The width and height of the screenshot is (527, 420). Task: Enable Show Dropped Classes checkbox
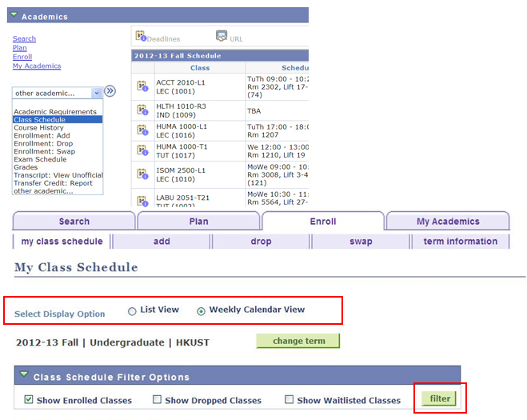158,400
